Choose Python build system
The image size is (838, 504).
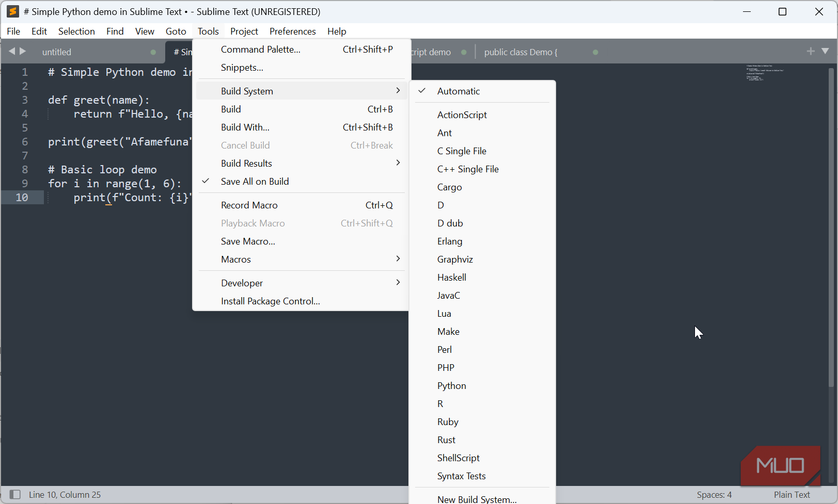tap(482, 386)
